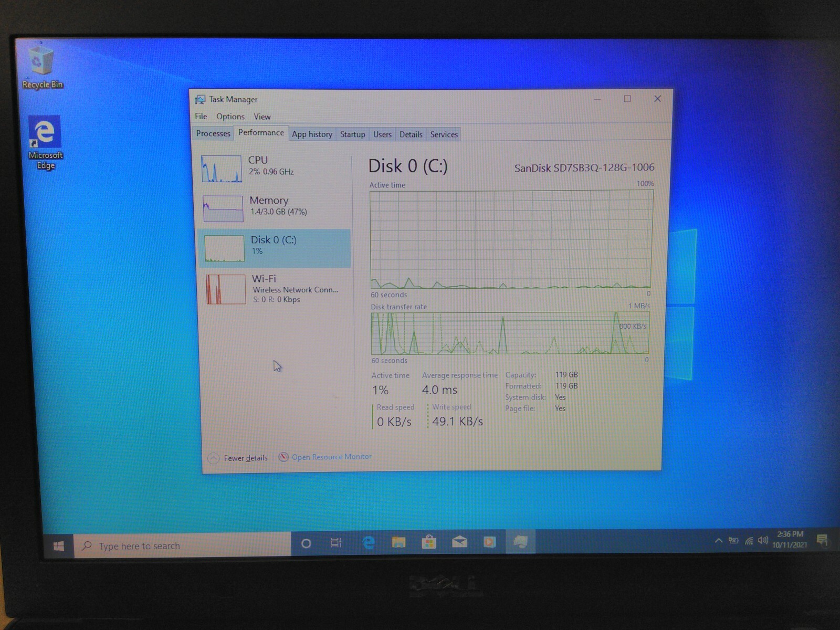Screen dimensions: 840x630
Task: Open the Wi-Fi network tray icon
Action: coord(749,540)
